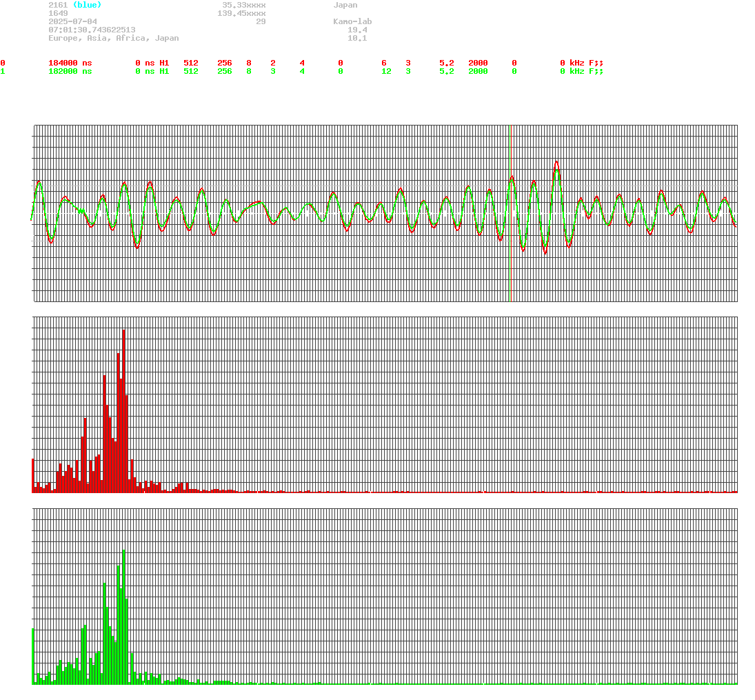The width and height of the screenshot is (755, 700).
Task: Select the red "4" value
Action: (x=302, y=63)
